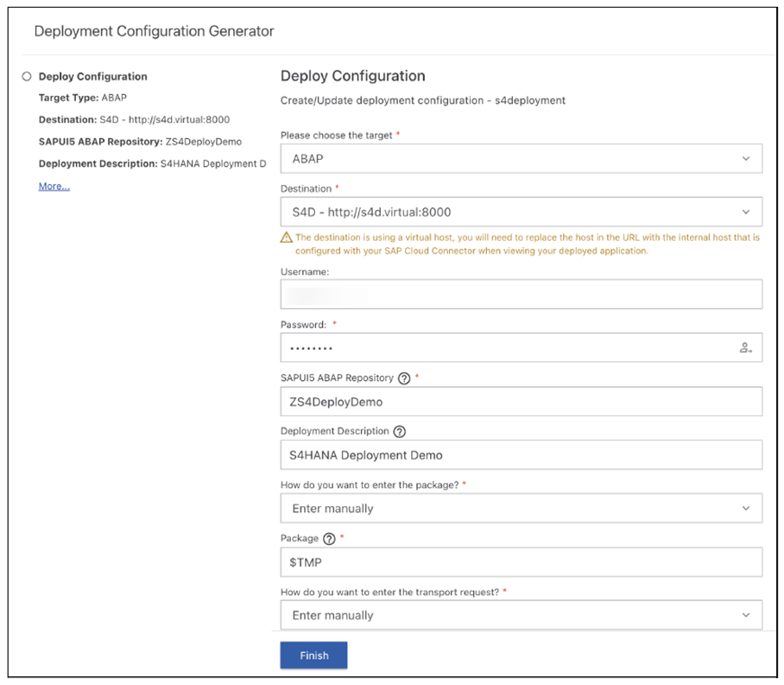Click 'Deployment Description: S4HANA Deployment D' summary text
Image resolution: width=784 pixels, height=685 pixels.
pos(153,163)
